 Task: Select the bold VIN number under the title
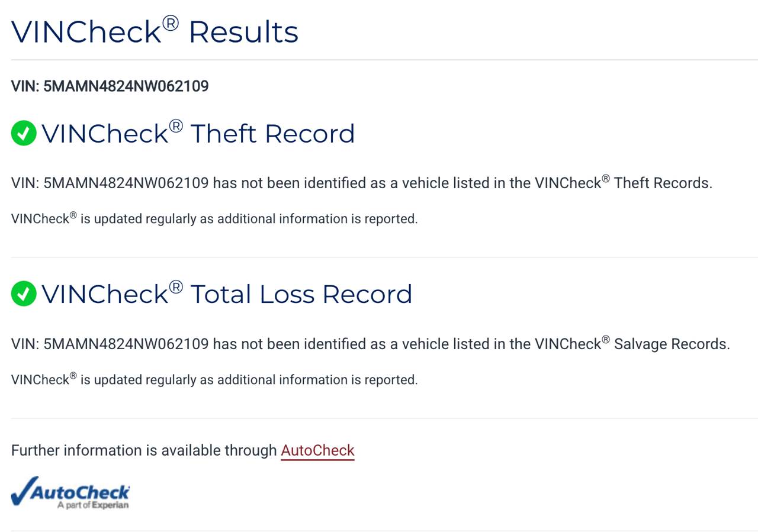[x=126, y=86]
